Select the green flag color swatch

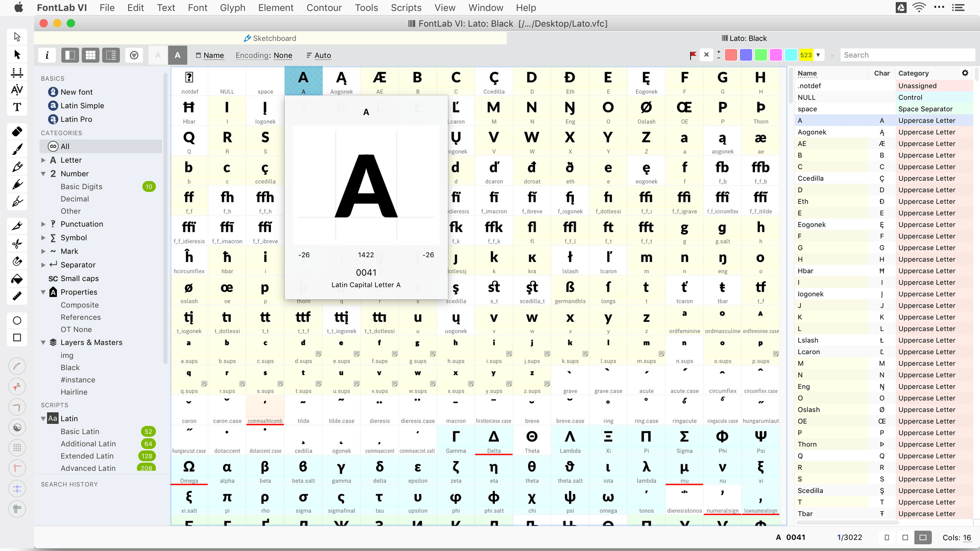click(761, 55)
